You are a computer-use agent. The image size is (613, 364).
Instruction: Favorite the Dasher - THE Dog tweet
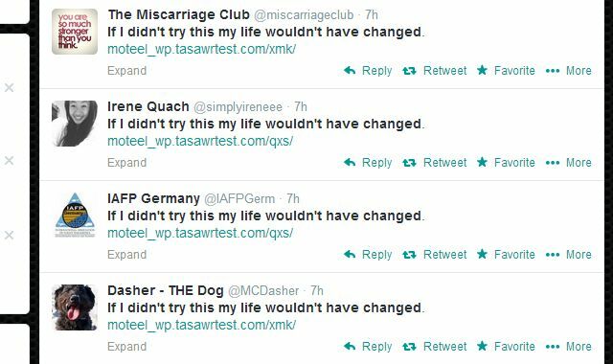(x=506, y=347)
